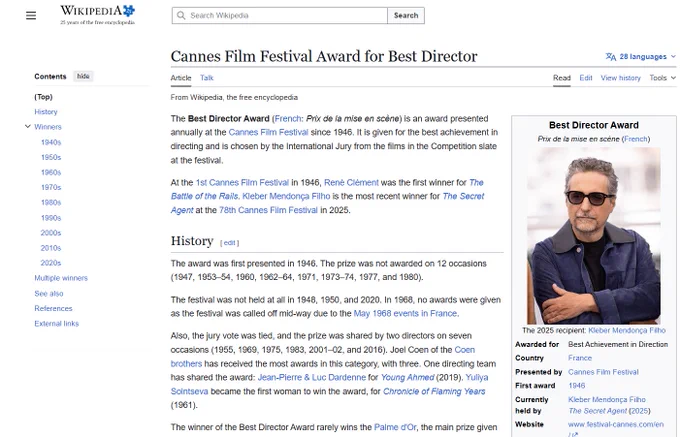Viewport: 680px width, 437px height.
Task: Open the Cannes Film Festival link in intro
Action: pyautogui.click(x=268, y=132)
